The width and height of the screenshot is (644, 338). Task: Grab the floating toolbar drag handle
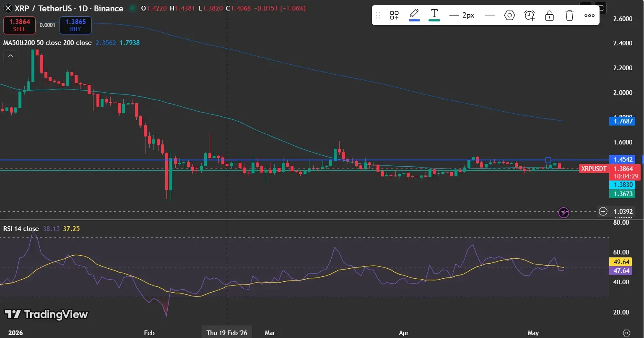pos(378,16)
